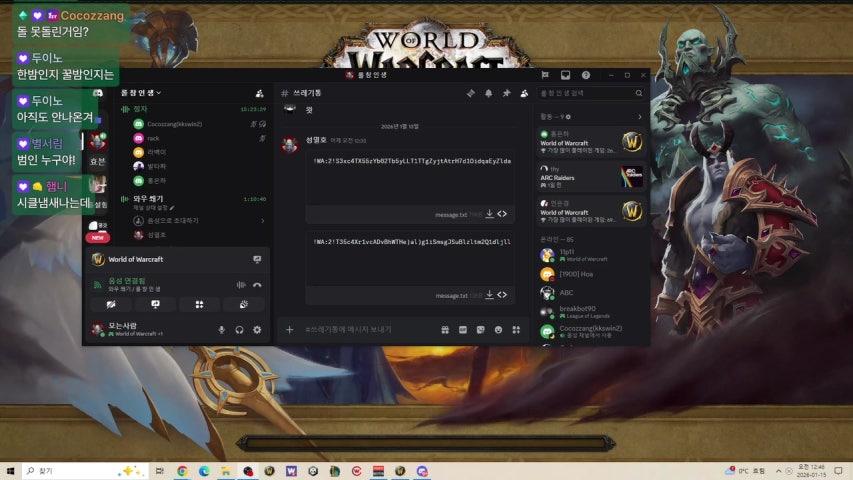Click the Windows taskbar search box
This screenshot has width=853, height=480.
tap(85, 471)
